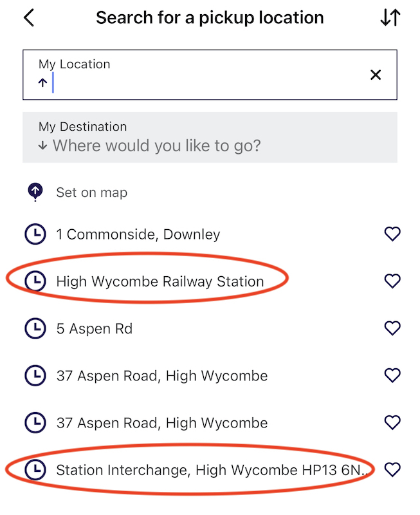The image size is (420, 515).
Task: Toggle heart for 5 Aspen Rd
Action: [x=392, y=328]
